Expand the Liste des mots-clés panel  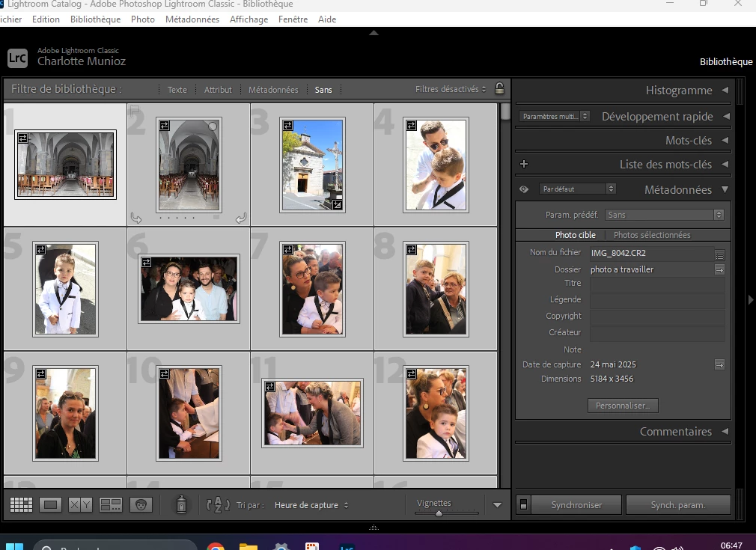click(725, 165)
